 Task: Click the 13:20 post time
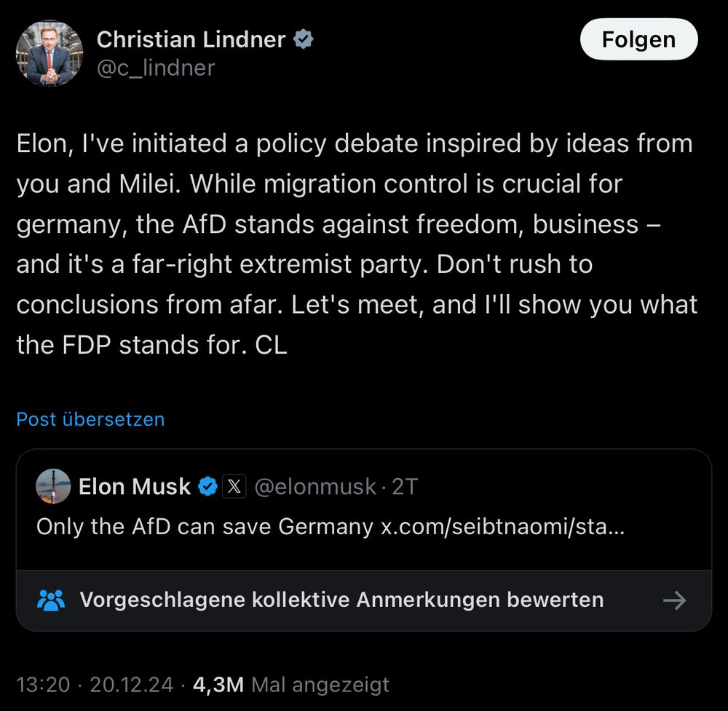click(x=43, y=685)
